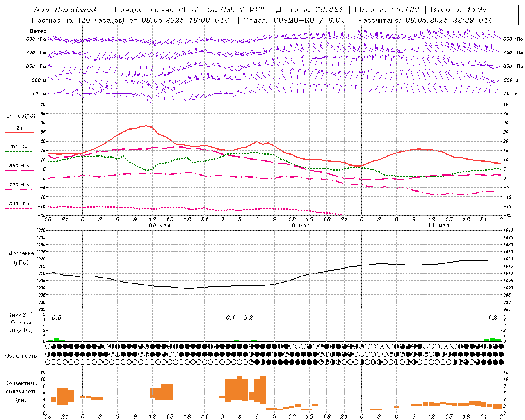Click the Ветер wind panel label
Viewport: 525px width, 420px height.
[x=38, y=31]
